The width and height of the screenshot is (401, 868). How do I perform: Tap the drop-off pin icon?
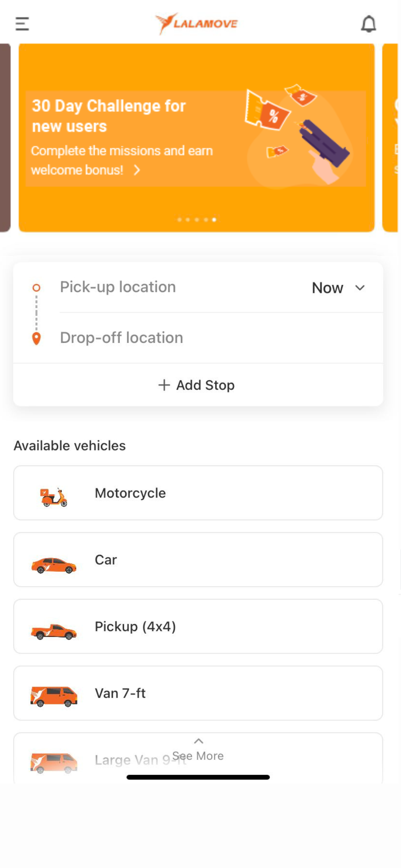coord(36,339)
